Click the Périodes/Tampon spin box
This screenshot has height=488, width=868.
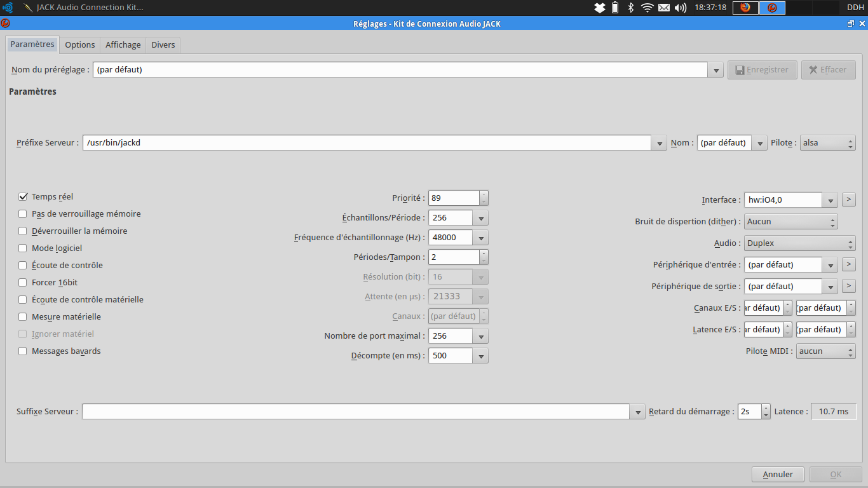458,257
